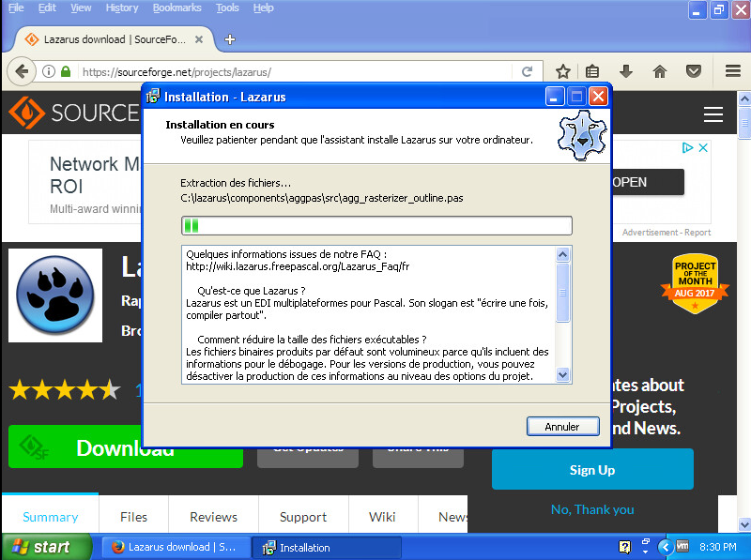Open site information icon in address bar
The image size is (751, 560).
coord(49,72)
